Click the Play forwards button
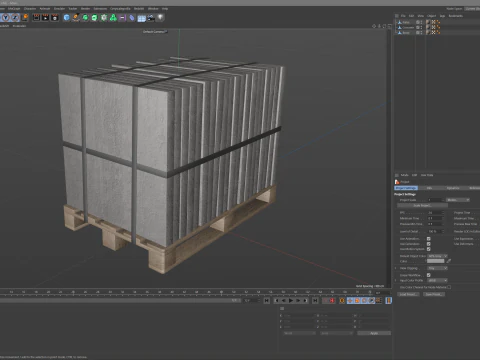The image size is (480, 360). coord(291,301)
